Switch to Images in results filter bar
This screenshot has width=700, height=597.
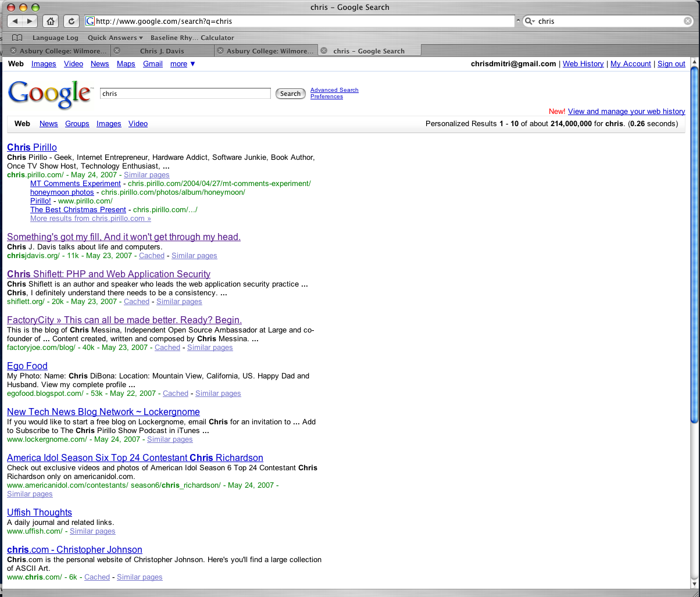(109, 124)
